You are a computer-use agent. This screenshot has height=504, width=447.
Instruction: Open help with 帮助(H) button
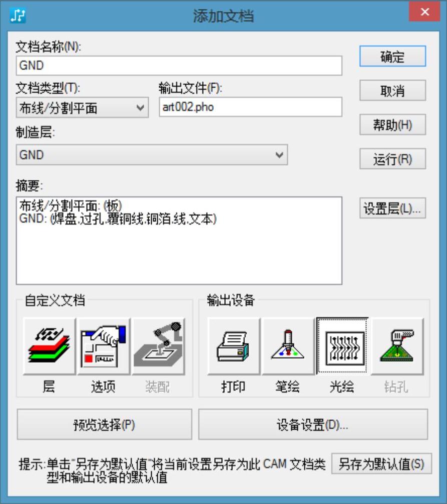click(392, 125)
